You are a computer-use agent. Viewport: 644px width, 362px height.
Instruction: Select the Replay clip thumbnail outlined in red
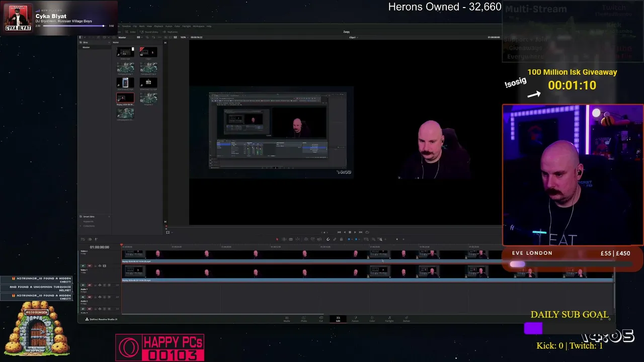click(x=125, y=98)
